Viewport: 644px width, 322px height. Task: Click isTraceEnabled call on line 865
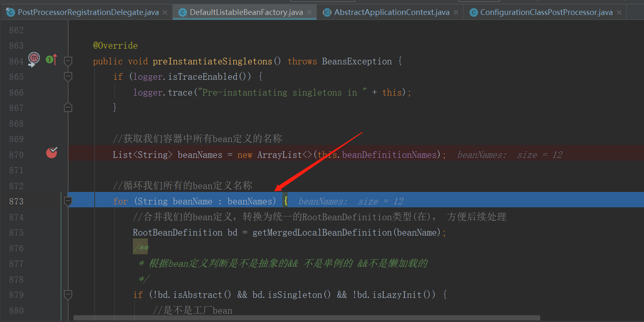click(x=203, y=77)
